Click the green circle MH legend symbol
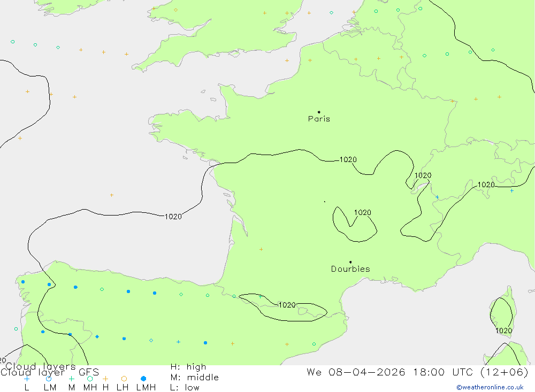 (90, 379)
